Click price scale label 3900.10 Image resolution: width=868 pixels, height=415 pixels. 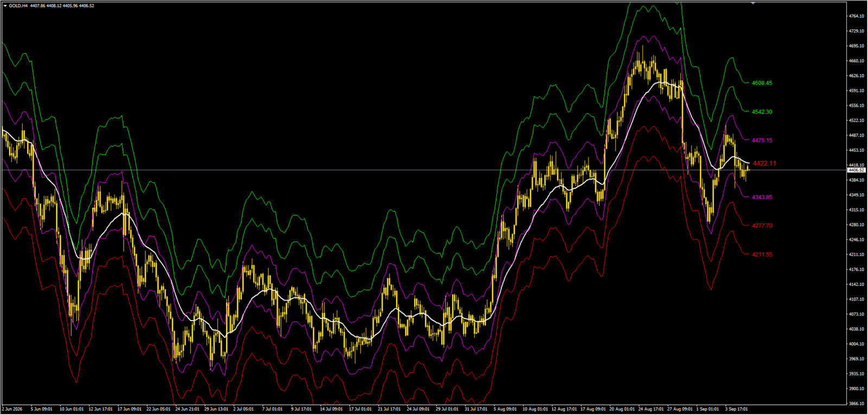coord(857,389)
